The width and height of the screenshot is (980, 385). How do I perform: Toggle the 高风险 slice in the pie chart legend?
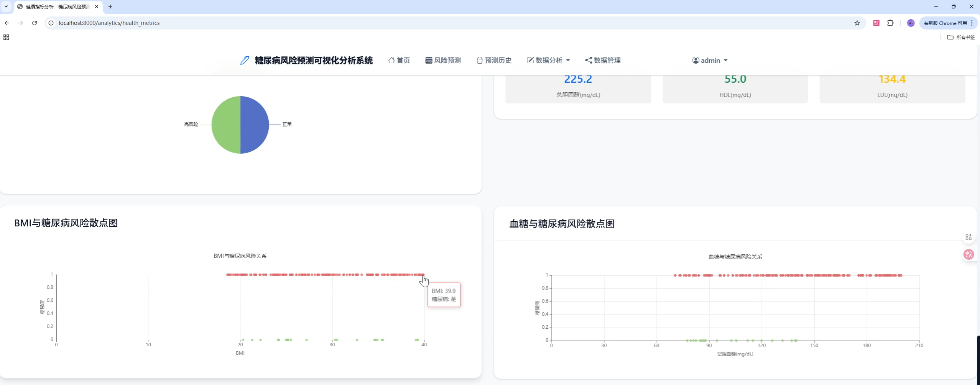coord(191,124)
